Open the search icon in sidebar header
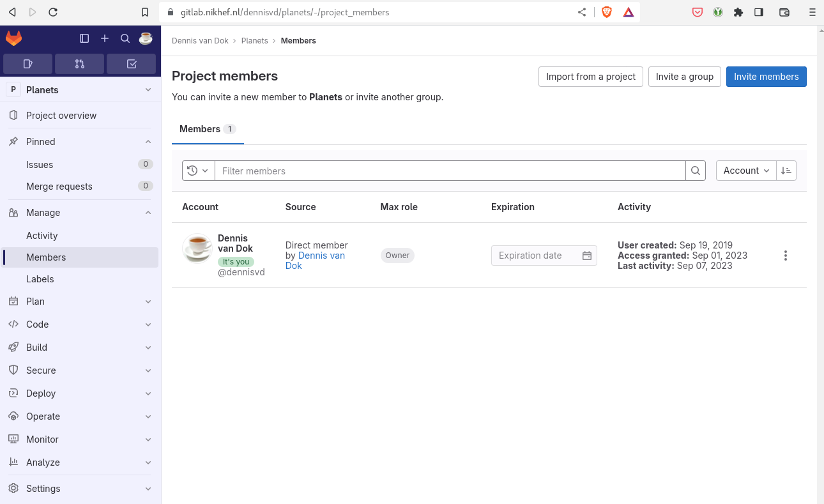 [125, 38]
